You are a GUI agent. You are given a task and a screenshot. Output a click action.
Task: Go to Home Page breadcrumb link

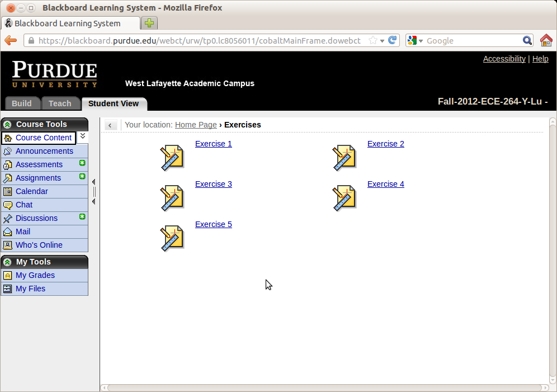pyautogui.click(x=196, y=125)
